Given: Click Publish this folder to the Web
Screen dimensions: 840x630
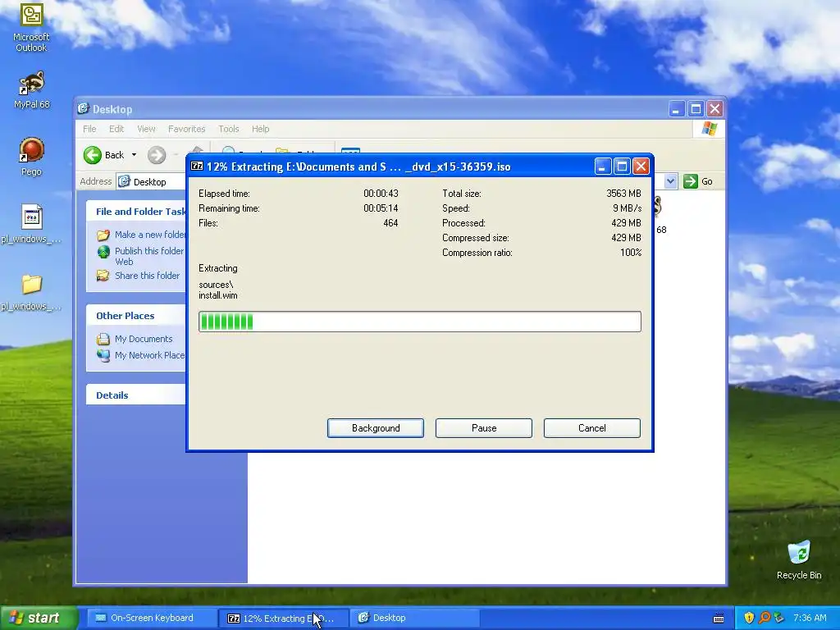Looking at the screenshot, I should click(x=149, y=256).
